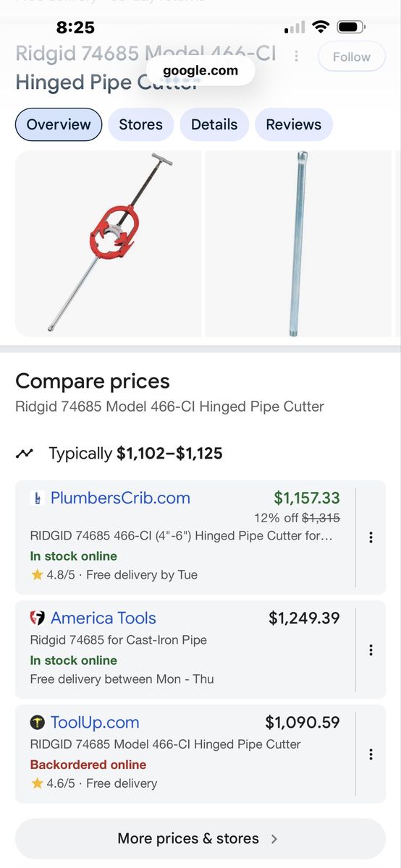This screenshot has height=868, width=401.
Task: Switch to the Details tab
Action: [214, 124]
